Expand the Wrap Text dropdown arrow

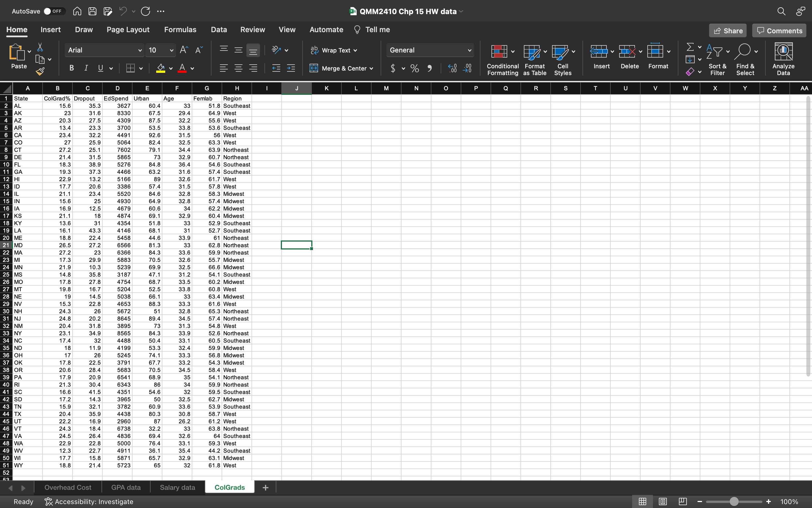click(355, 51)
